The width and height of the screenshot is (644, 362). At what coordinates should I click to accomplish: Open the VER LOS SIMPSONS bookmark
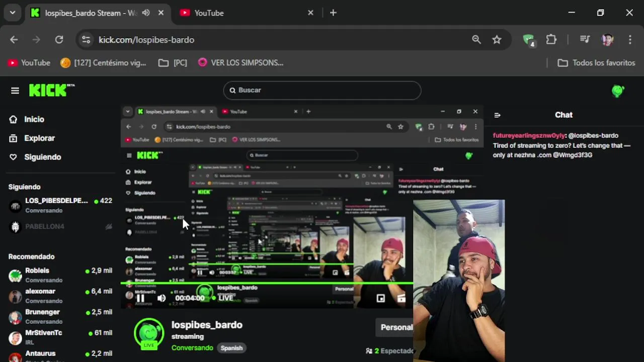[240, 63]
